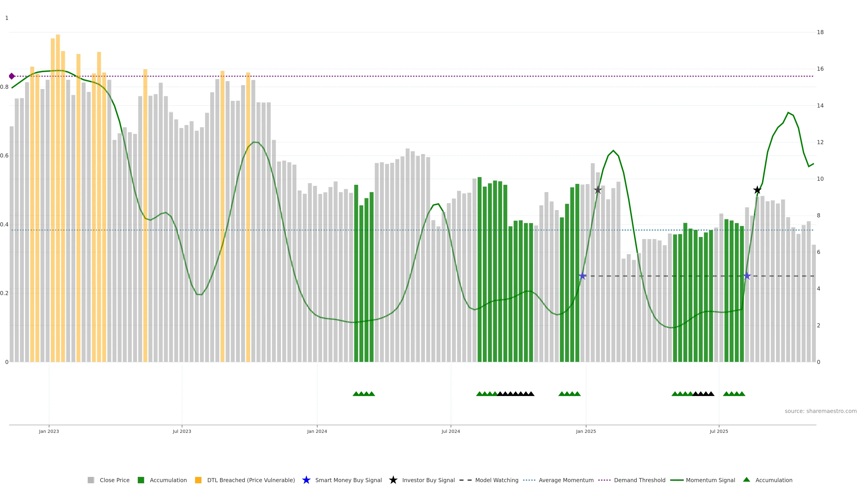868x488 pixels.
Task: Click the green Accumulation square swatch in legend
Action: [141, 480]
